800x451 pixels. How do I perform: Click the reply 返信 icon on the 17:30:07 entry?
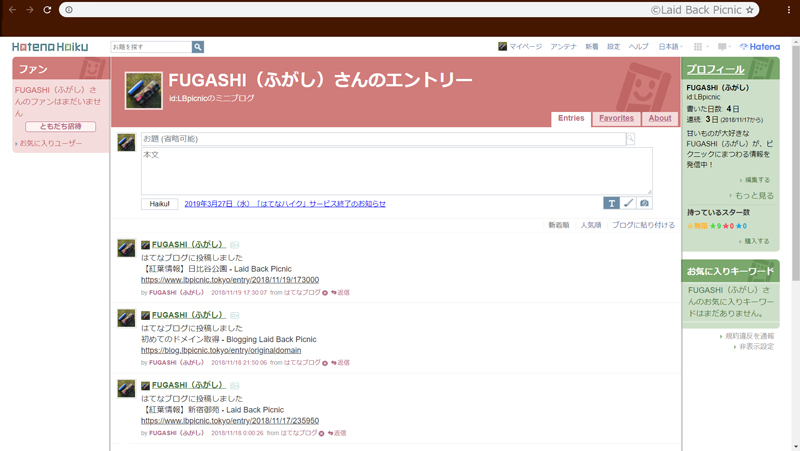340,293
